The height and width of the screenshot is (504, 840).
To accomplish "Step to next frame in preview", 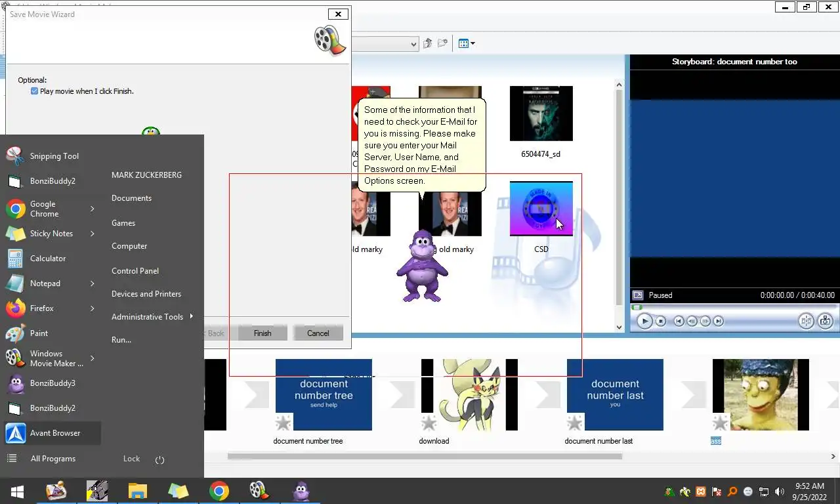I will [x=705, y=321].
